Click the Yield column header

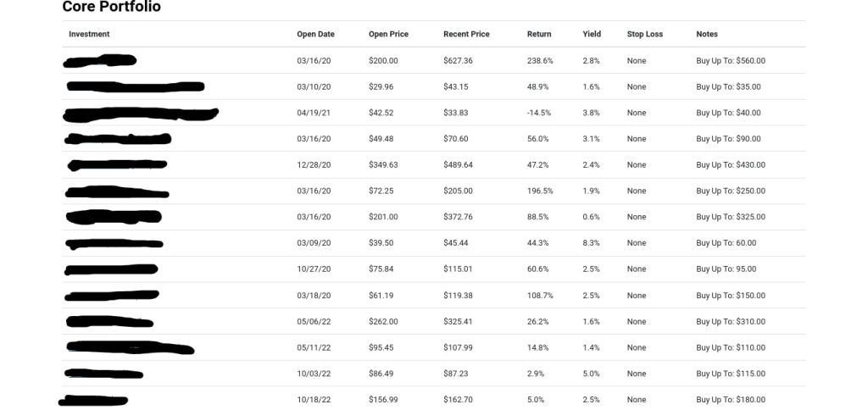(592, 35)
